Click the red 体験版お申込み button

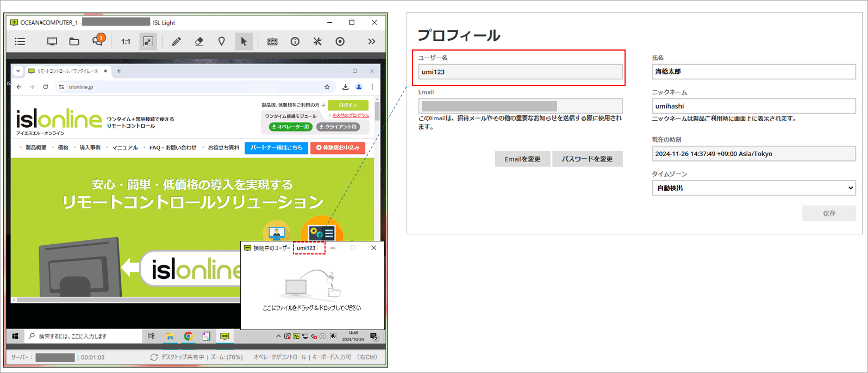[338, 148]
